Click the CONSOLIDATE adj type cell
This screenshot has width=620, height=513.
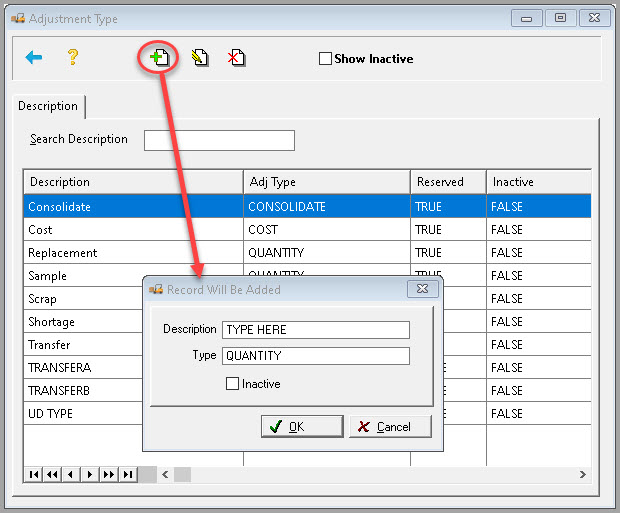tap(327, 206)
